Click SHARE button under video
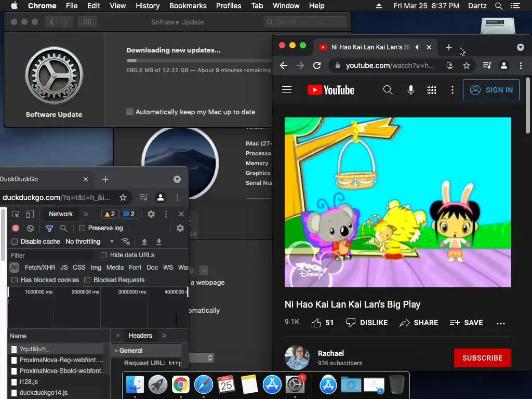Image resolution: width=532 pixels, height=399 pixels. pos(419,323)
